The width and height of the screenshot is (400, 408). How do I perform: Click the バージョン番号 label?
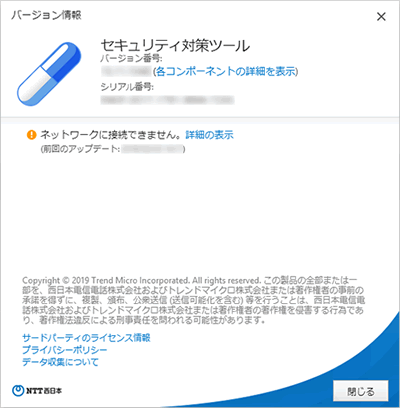131,59
